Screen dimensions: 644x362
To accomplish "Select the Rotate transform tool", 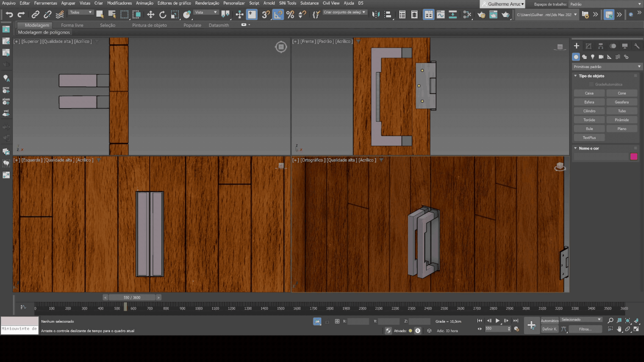I will pos(162,15).
